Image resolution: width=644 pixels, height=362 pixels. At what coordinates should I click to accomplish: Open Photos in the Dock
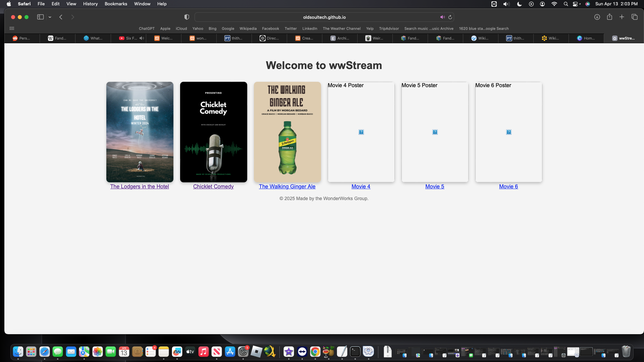98,352
